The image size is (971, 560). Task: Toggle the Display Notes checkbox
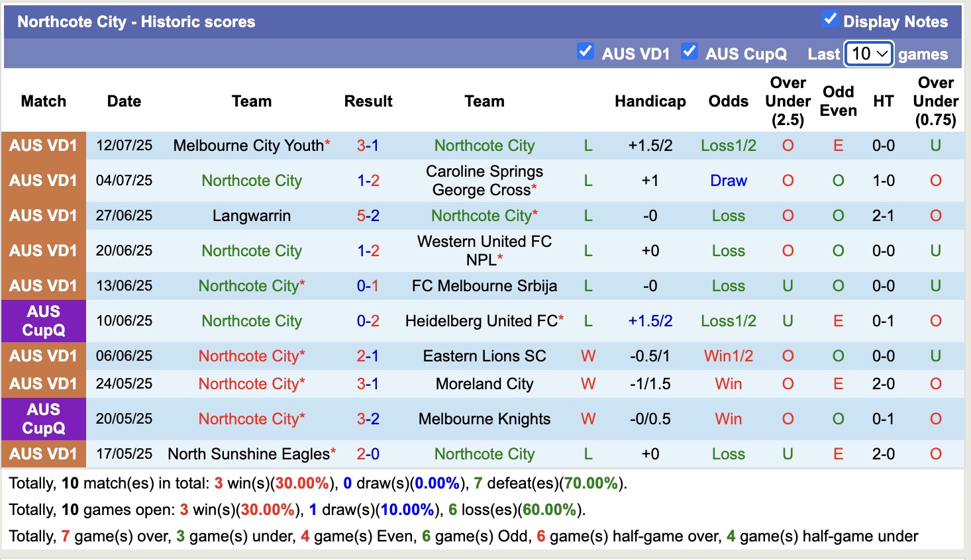[830, 20]
